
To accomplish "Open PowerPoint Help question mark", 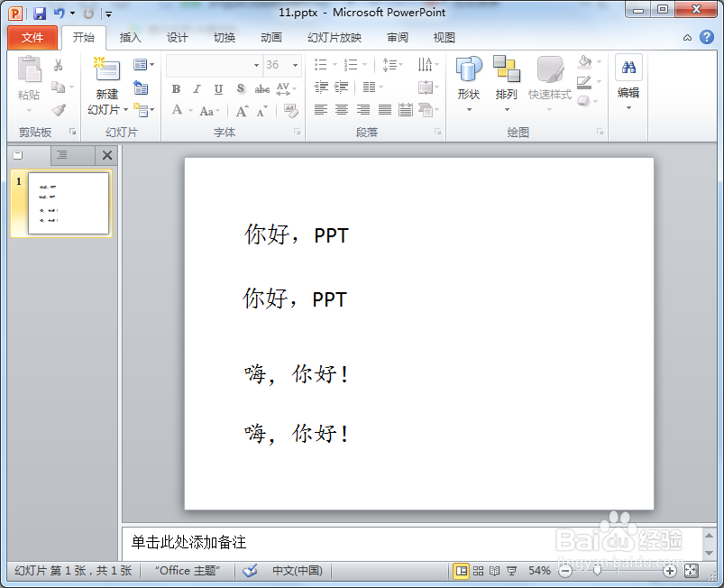I will pos(707,37).
